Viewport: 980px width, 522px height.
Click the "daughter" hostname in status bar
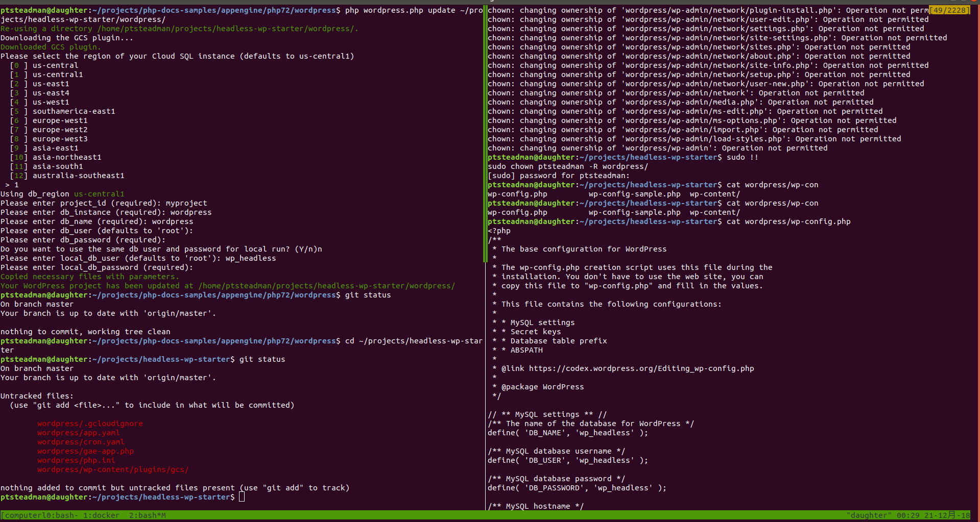(x=869, y=515)
